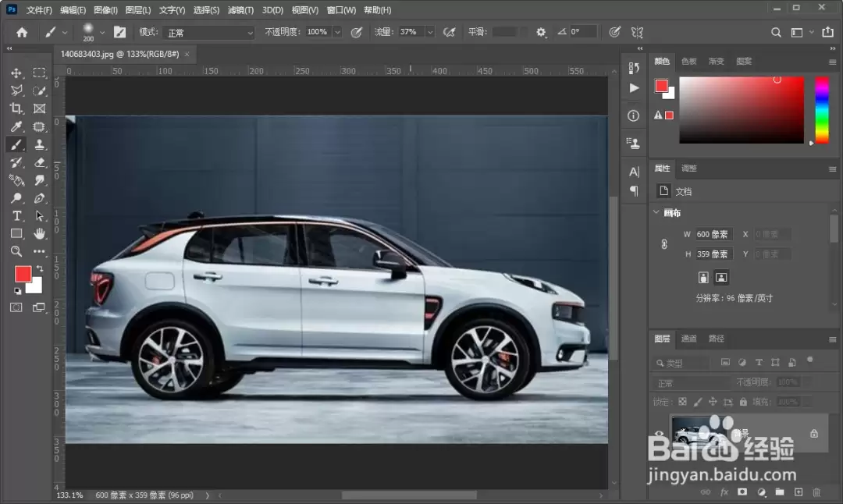Select the Clone Stamp tool
The image size is (843, 504).
click(x=39, y=144)
